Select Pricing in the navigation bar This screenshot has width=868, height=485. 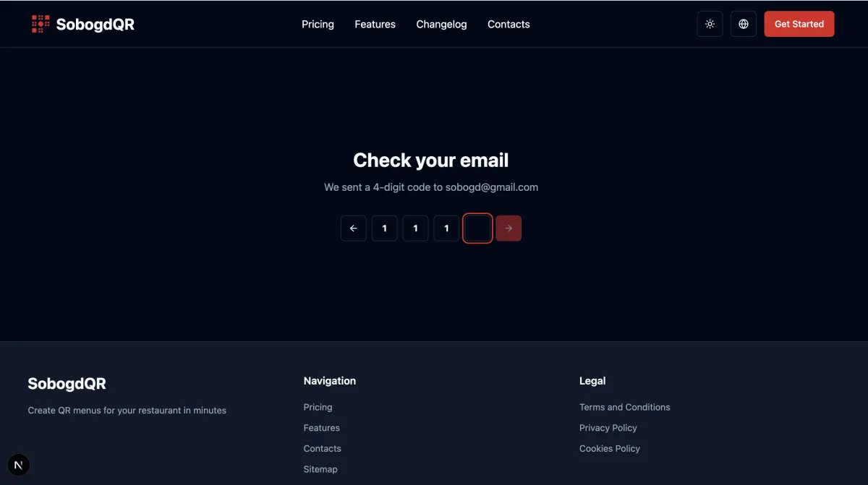click(x=318, y=24)
